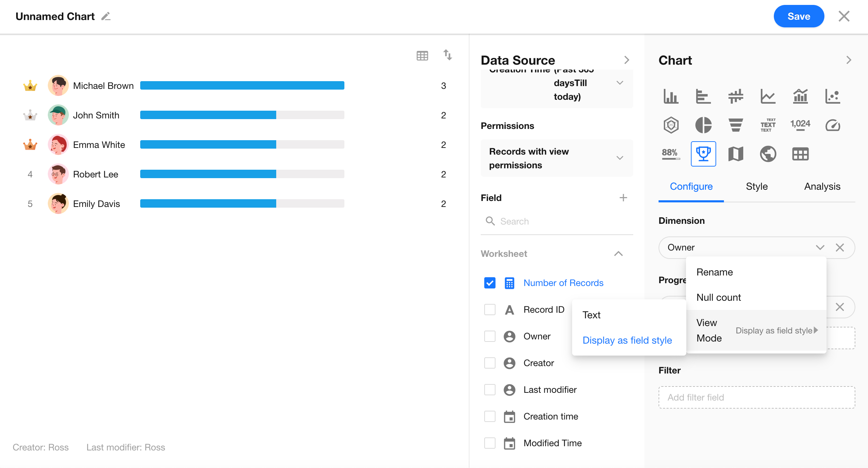Open the Records with view permissions dropdown

pos(557,158)
